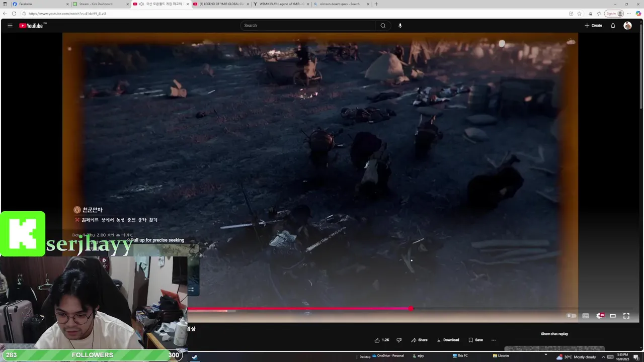Open Libraries from the taskbar
Screen dimensions: 644x362
pos(501,356)
